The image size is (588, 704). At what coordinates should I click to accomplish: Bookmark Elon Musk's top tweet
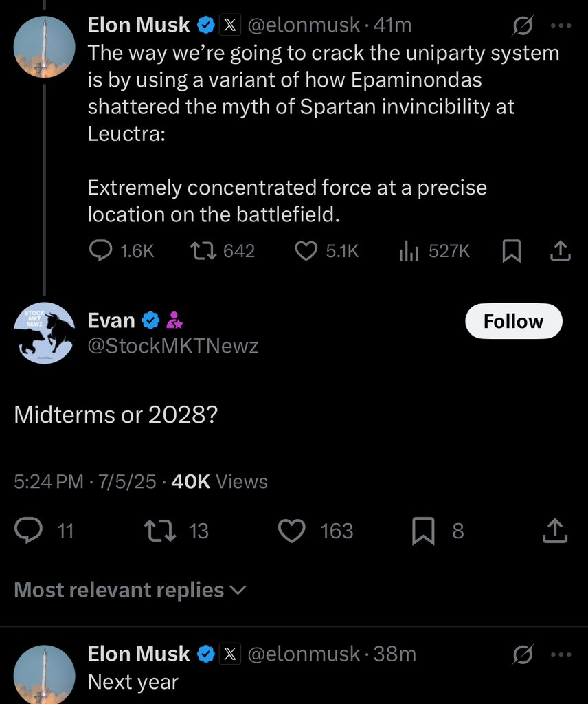point(511,250)
